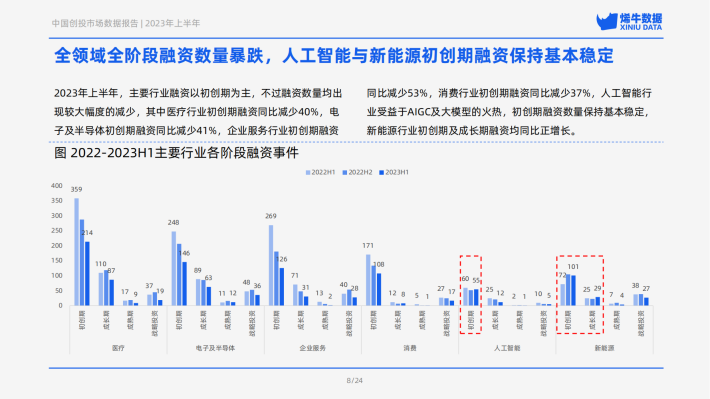Image resolution: width=710 pixels, height=399 pixels.
Task: Select the 企业服务 category axis label
Action: tap(312, 348)
